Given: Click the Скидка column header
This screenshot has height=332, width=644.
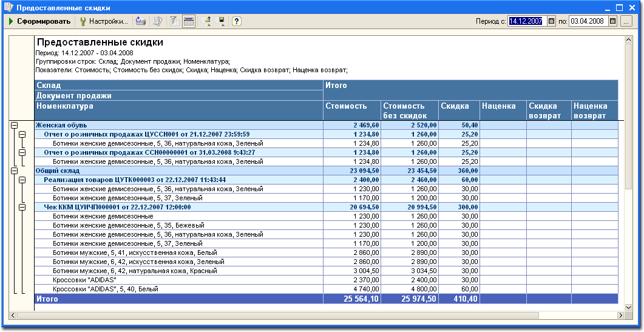Looking at the screenshot, I should pos(459,110).
